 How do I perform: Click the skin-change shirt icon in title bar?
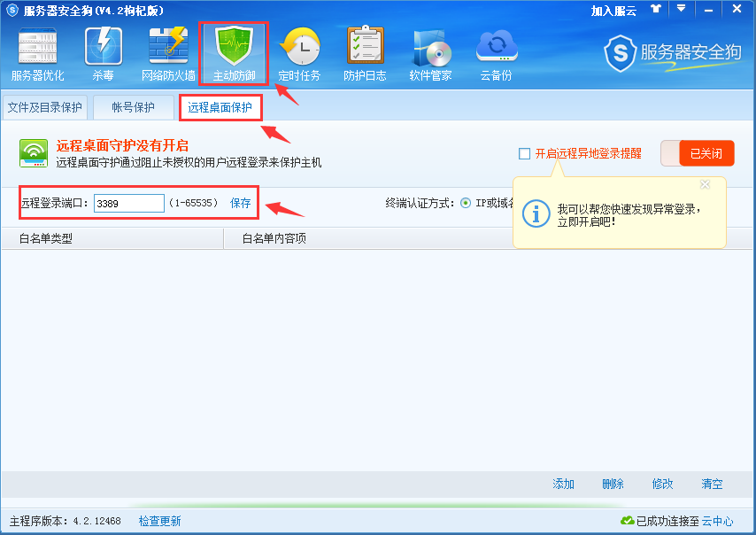point(656,9)
